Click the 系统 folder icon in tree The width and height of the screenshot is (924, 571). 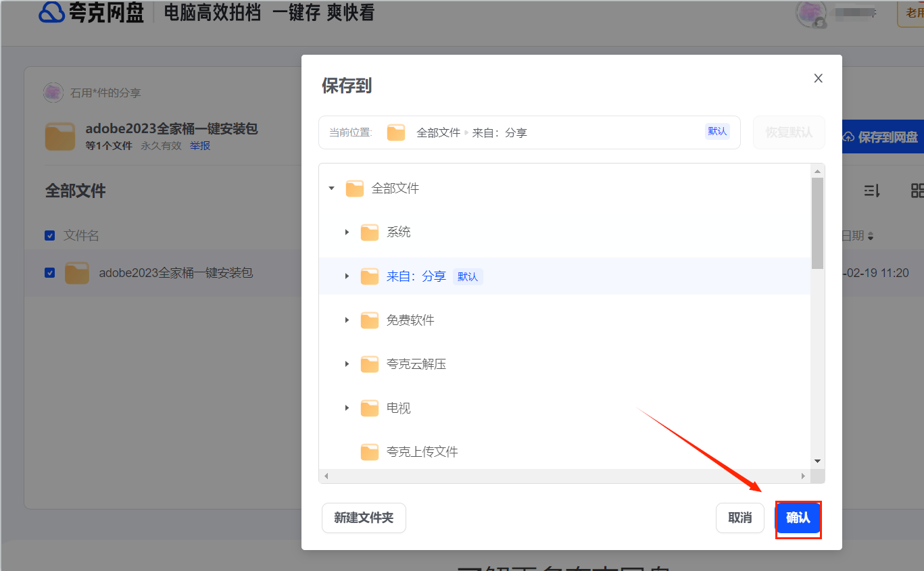coord(369,232)
